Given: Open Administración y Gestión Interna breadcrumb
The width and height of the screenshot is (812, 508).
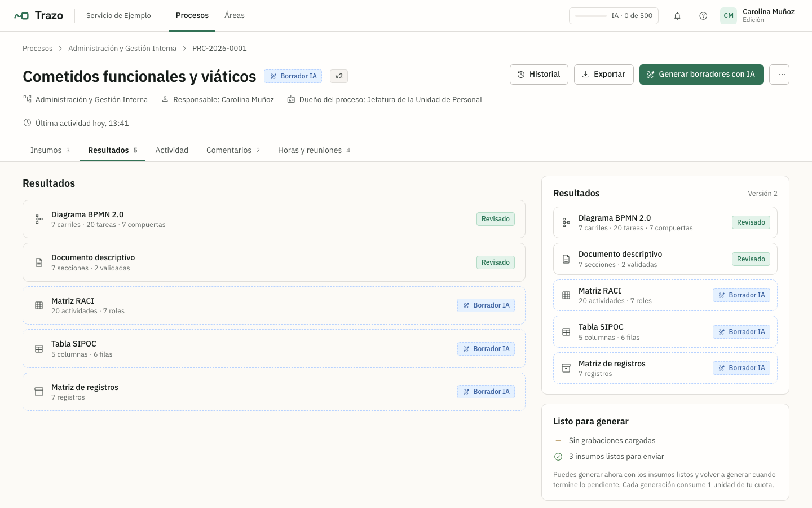Looking at the screenshot, I should pyautogui.click(x=122, y=49).
